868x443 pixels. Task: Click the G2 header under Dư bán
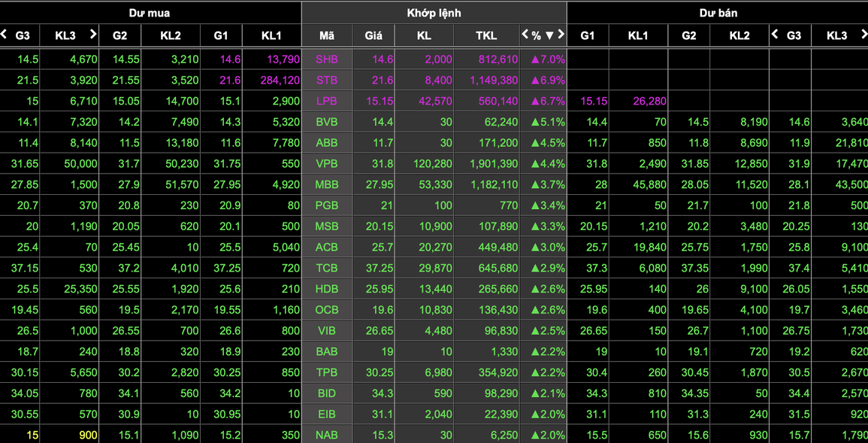(x=688, y=35)
